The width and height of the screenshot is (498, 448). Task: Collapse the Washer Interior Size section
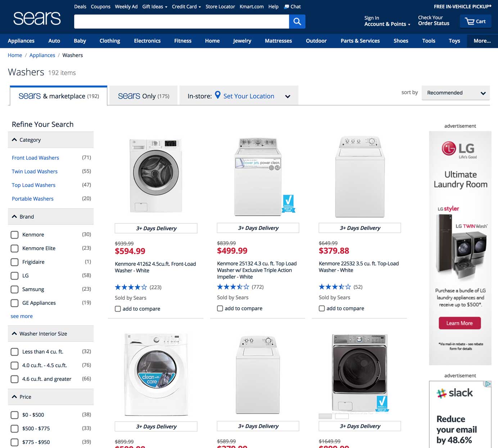pos(51,334)
